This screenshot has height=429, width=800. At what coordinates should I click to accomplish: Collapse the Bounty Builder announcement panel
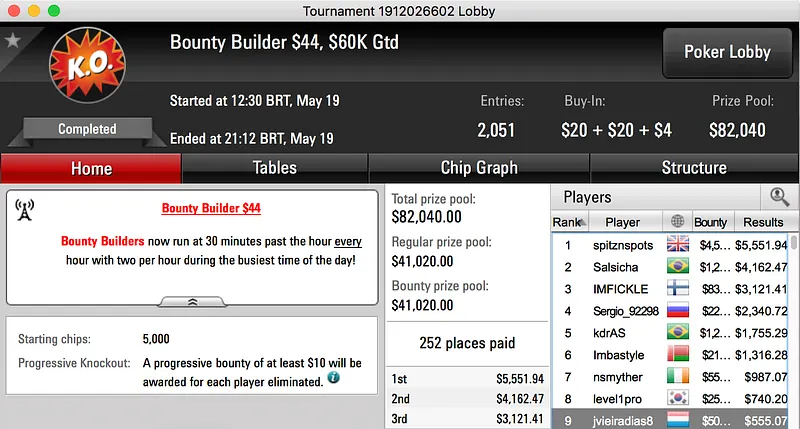click(192, 300)
